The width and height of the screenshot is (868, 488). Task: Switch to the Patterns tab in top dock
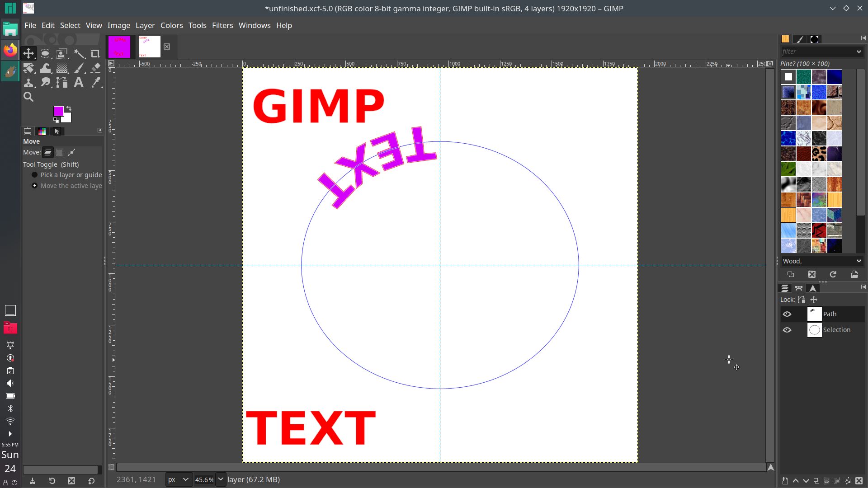point(785,39)
